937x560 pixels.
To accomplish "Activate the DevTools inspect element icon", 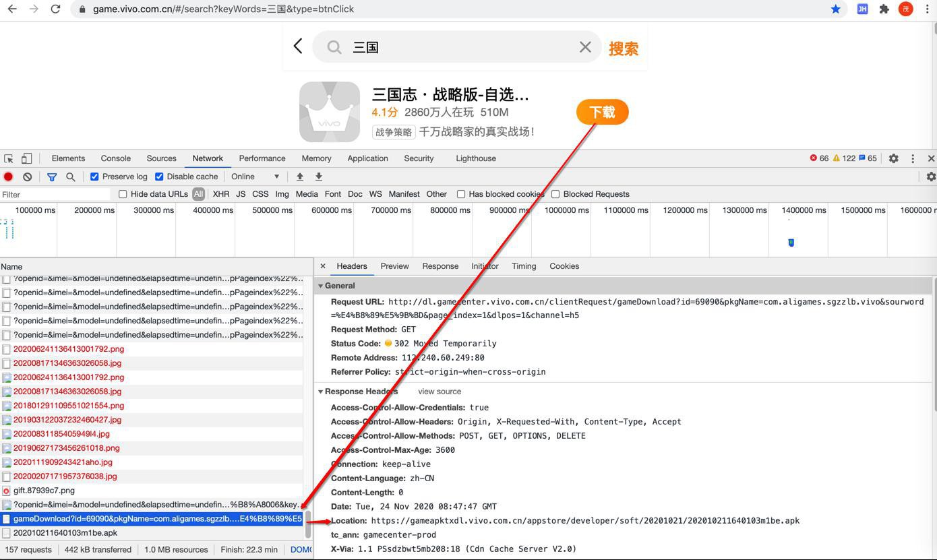I will (9, 158).
